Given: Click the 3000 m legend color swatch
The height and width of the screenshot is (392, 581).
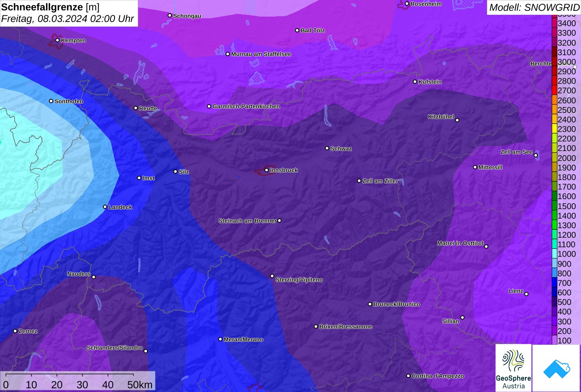Looking at the screenshot, I should pyautogui.click(x=554, y=62).
